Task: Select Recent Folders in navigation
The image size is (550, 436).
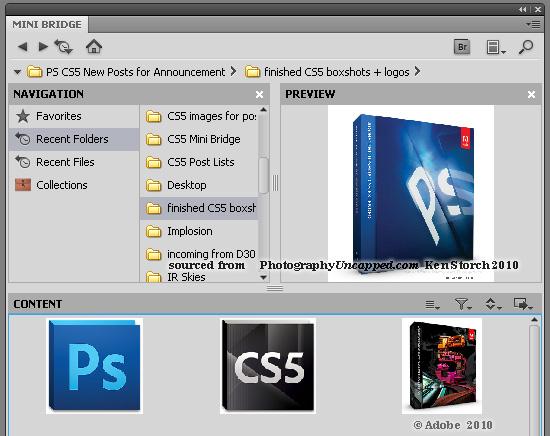Action: pyautogui.click(x=74, y=139)
